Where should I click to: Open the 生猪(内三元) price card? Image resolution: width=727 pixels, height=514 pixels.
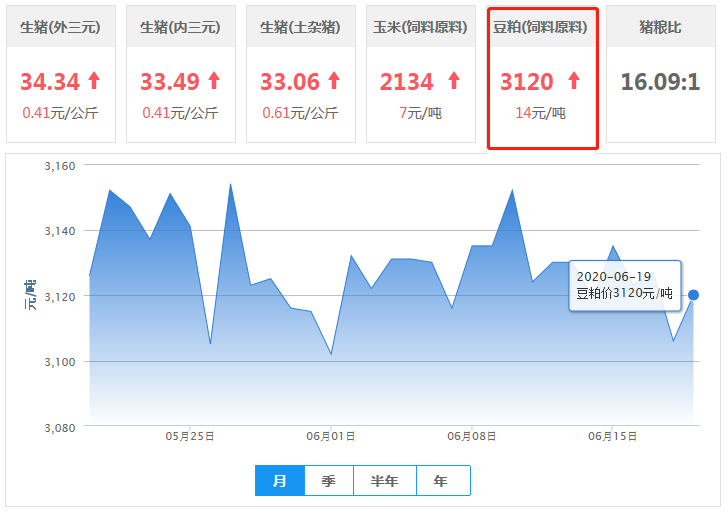pos(181,74)
